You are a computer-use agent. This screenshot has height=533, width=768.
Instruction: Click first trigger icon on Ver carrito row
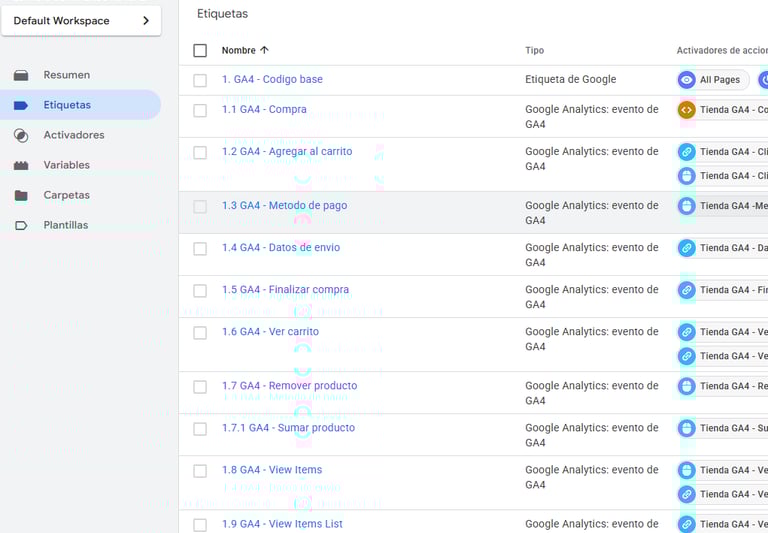click(x=687, y=333)
